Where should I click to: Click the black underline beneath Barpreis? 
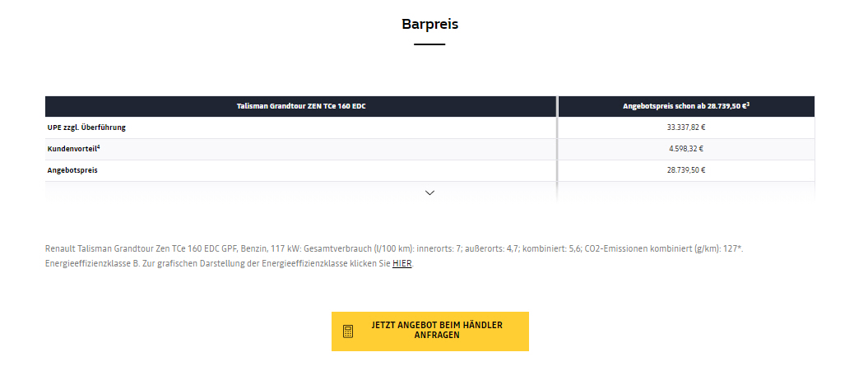(429, 44)
